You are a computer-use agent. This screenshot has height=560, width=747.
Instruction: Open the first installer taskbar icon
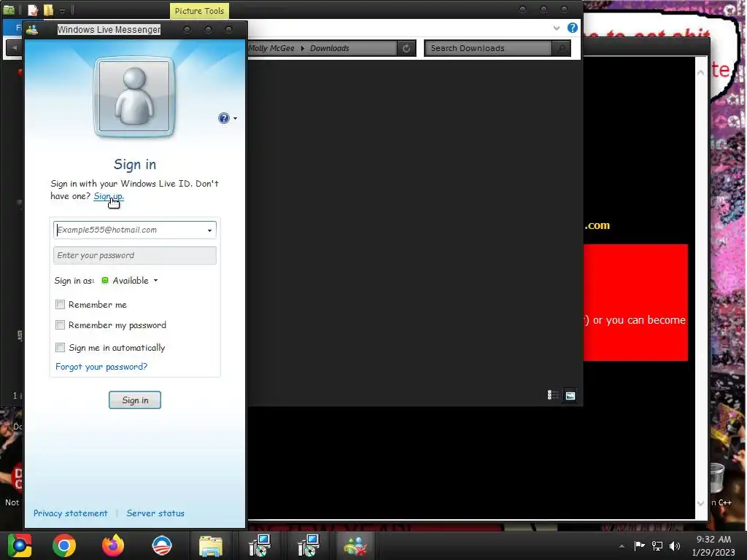pyautogui.click(x=260, y=545)
